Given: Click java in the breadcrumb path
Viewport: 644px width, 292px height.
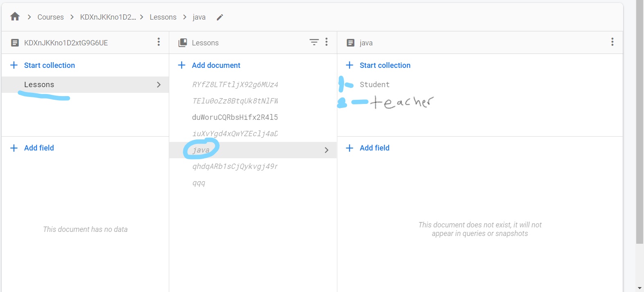Looking at the screenshot, I should tap(199, 17).
